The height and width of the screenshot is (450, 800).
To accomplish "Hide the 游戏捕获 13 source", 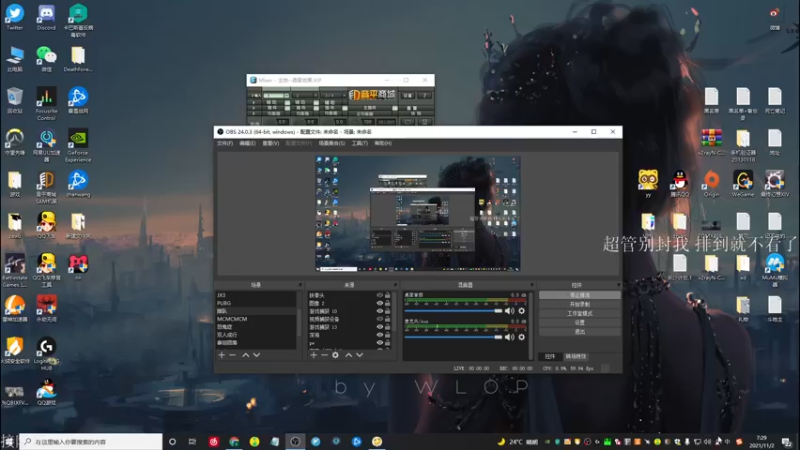I will [x=380, y=327].
